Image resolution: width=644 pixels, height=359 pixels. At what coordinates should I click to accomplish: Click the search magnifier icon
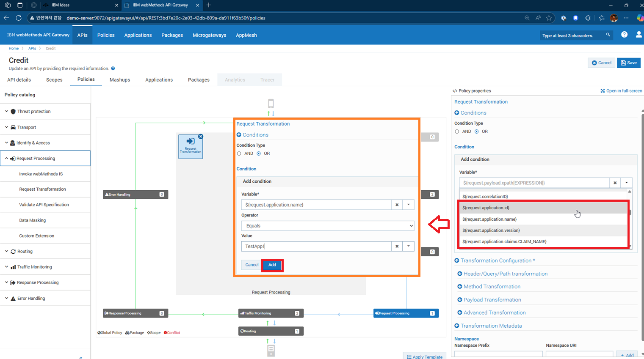(608, 35)
